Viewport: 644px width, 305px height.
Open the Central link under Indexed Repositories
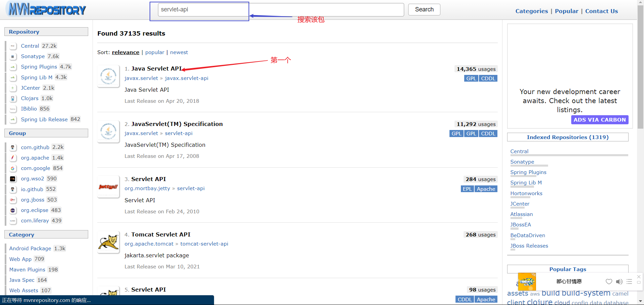click(519, 151)
